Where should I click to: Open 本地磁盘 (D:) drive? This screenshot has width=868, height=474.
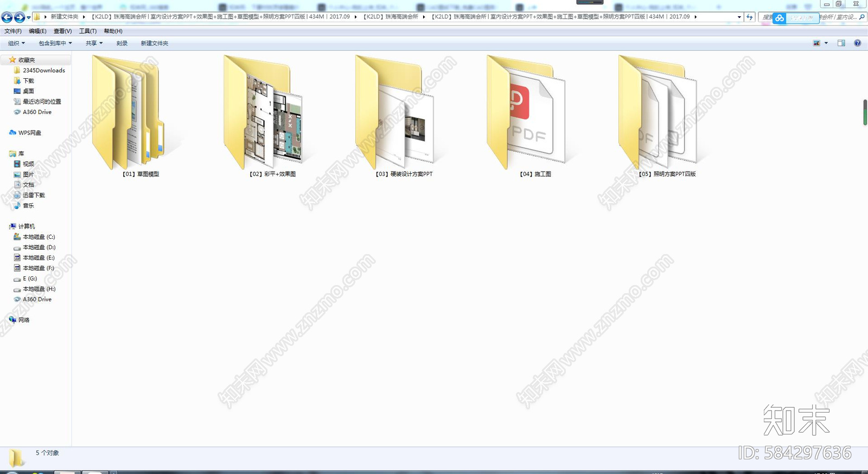click(x=34, y=247)
